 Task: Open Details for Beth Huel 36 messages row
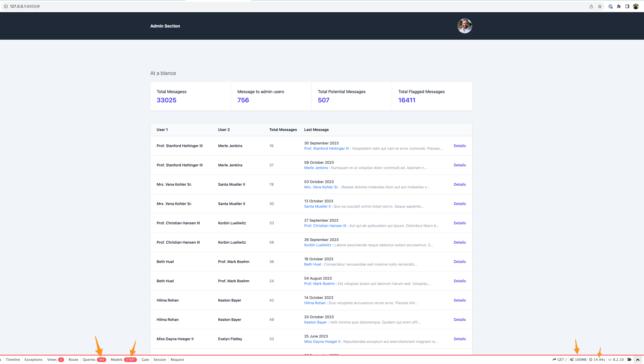point(459,261)
